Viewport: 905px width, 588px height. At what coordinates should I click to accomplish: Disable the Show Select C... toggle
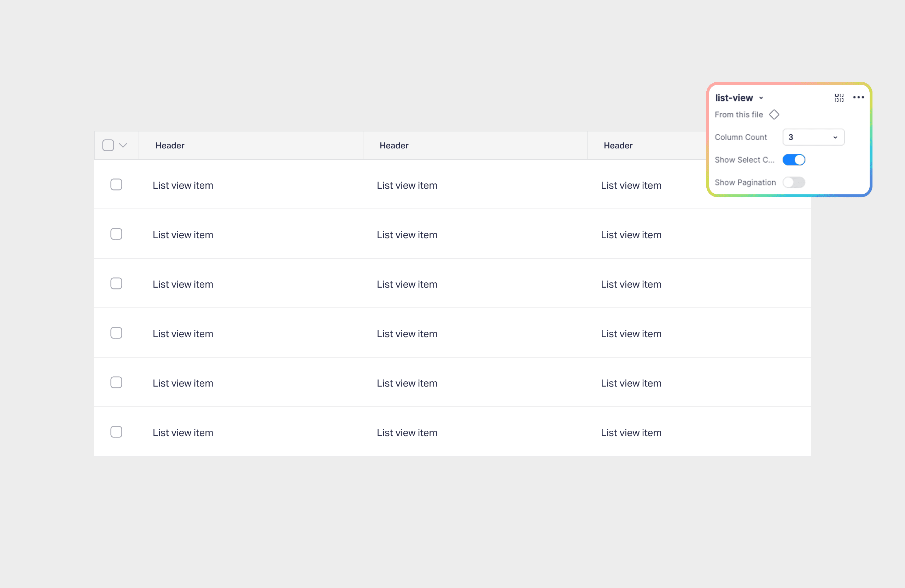pos(794,160)
